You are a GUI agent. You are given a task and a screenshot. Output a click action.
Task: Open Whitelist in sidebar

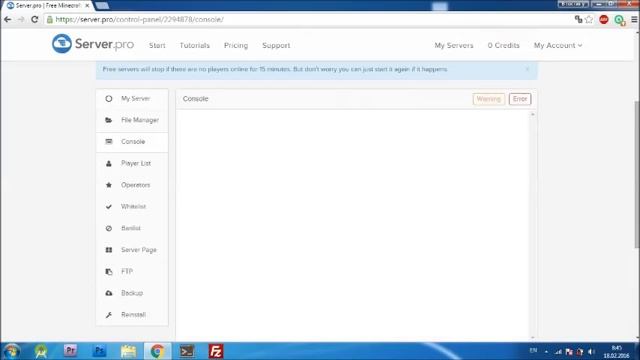[132, 207]
